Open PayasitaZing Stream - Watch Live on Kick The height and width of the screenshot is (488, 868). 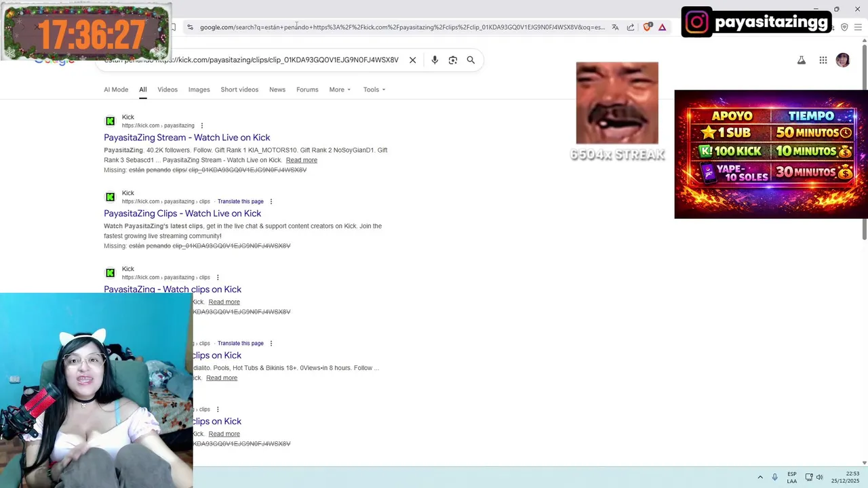(x=186, y=138)
